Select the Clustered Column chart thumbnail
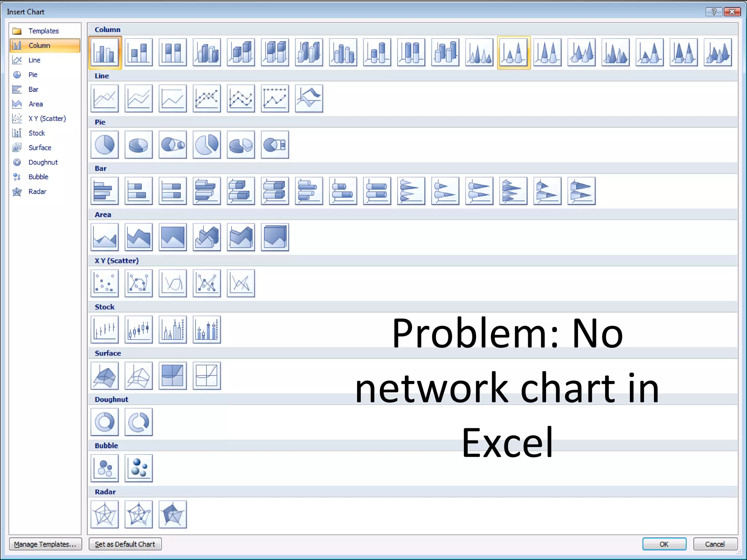This screenshot has height=560, width=747. [x=105, y=52]
